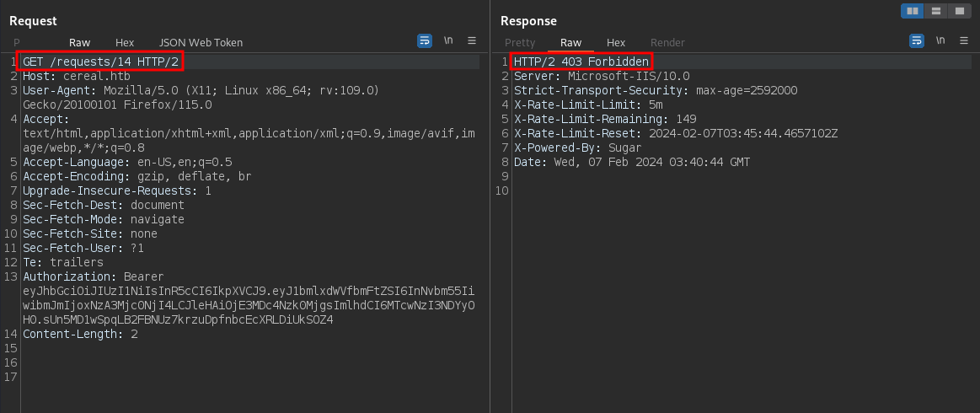Select the Raw tab in Request
The height and width of the screenshot is (413, 980).
[80, 42]
